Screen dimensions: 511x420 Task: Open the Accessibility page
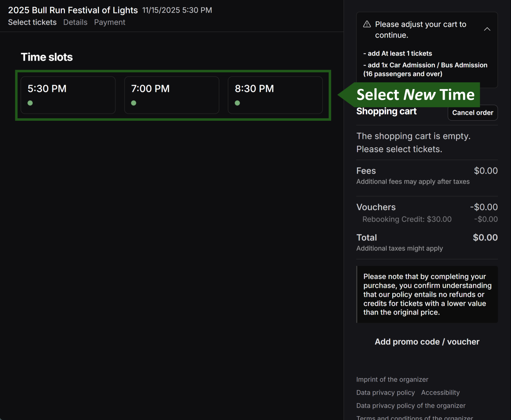click(x=440, y=392)
